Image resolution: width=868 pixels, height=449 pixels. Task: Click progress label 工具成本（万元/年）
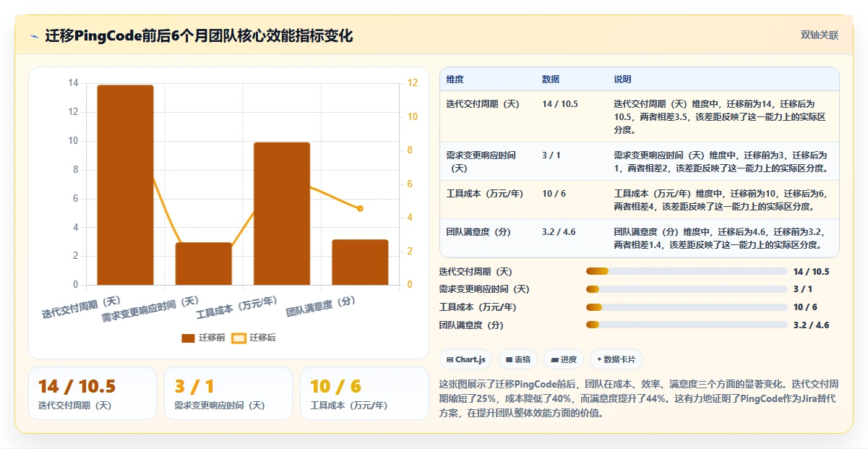click(x=478, y=307)
